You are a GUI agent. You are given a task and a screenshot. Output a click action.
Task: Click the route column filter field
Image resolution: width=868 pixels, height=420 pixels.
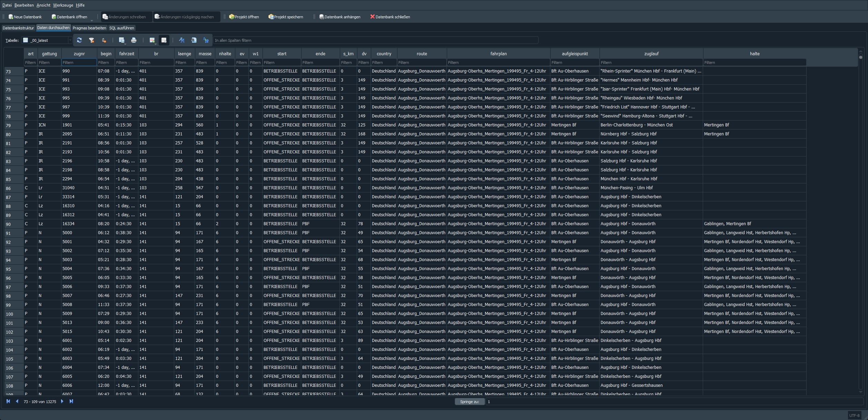click(422, 63)
